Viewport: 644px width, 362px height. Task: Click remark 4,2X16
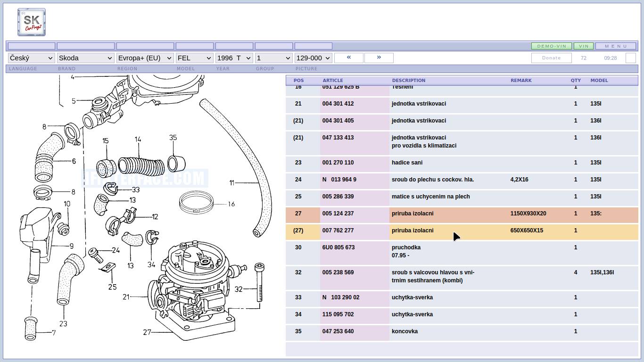click(x=519, y=180)
